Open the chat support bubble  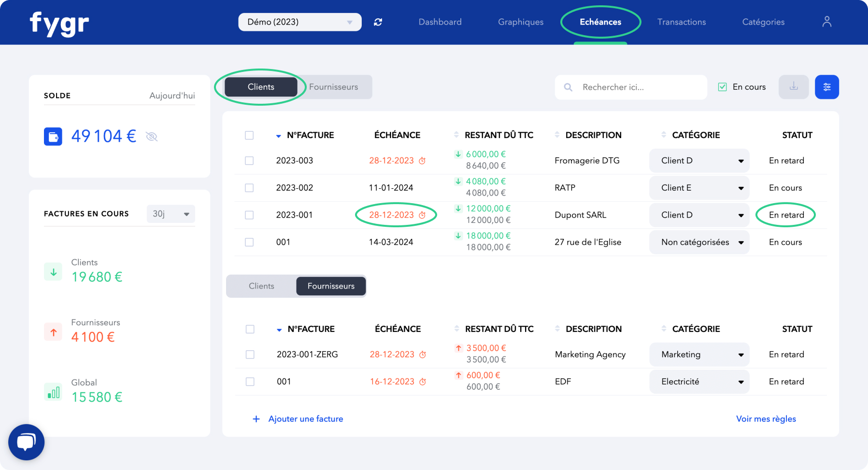point(26,442)
